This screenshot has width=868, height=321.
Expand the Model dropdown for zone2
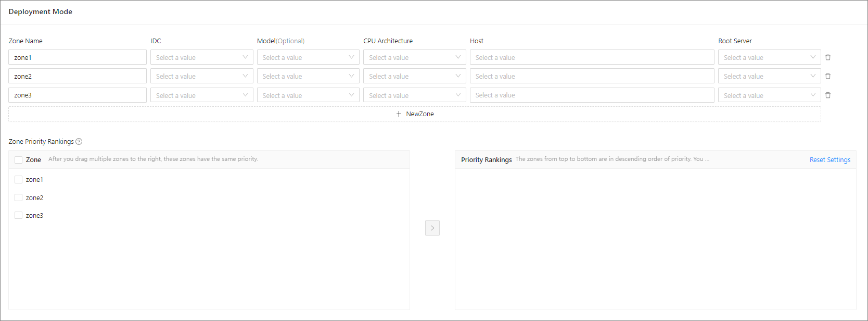tap(308, 76)
